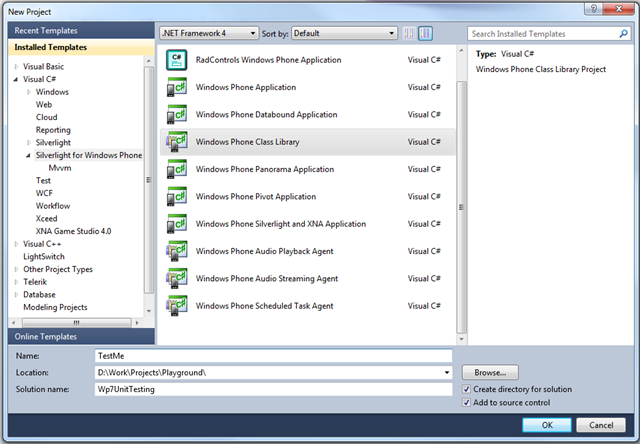Viewport: 640px width, 444px height.
Task: Click the OK button
Action: click(547, 425)
